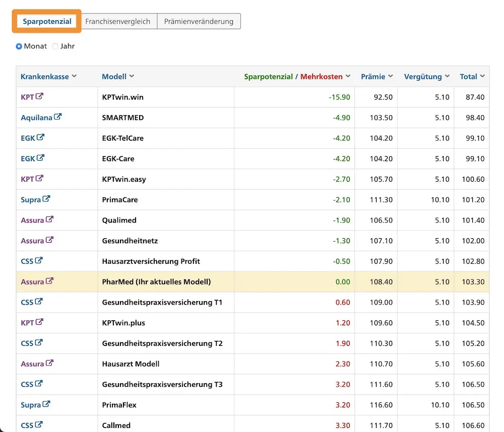
Task: Click the Total column sort chevron
Action: [482, 76]
